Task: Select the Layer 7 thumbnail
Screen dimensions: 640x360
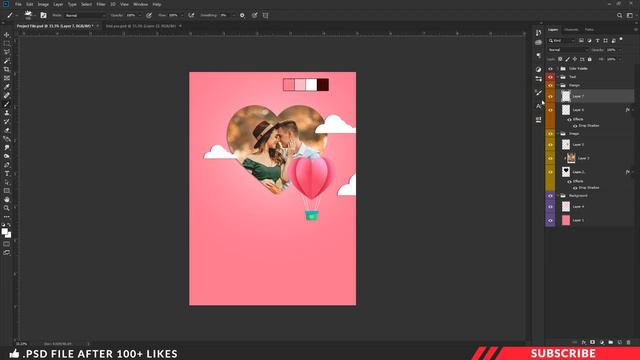Action: coord(566,96)
